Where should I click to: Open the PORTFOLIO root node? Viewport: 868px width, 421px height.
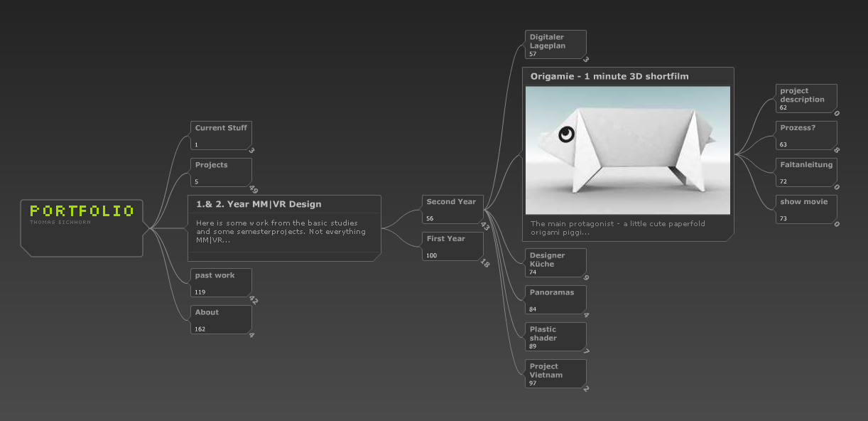[x=82, y=228]
